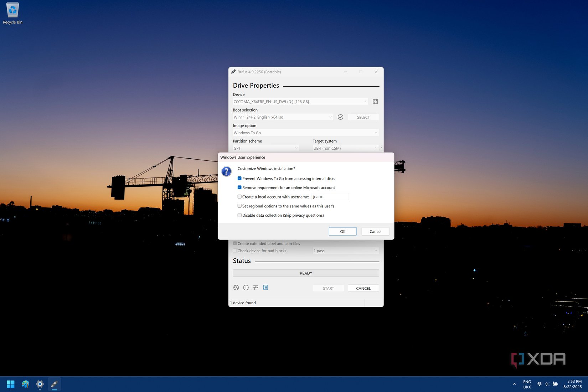588x392 pixels.
Task: Open the Windows Start menu
Action: 10,384
